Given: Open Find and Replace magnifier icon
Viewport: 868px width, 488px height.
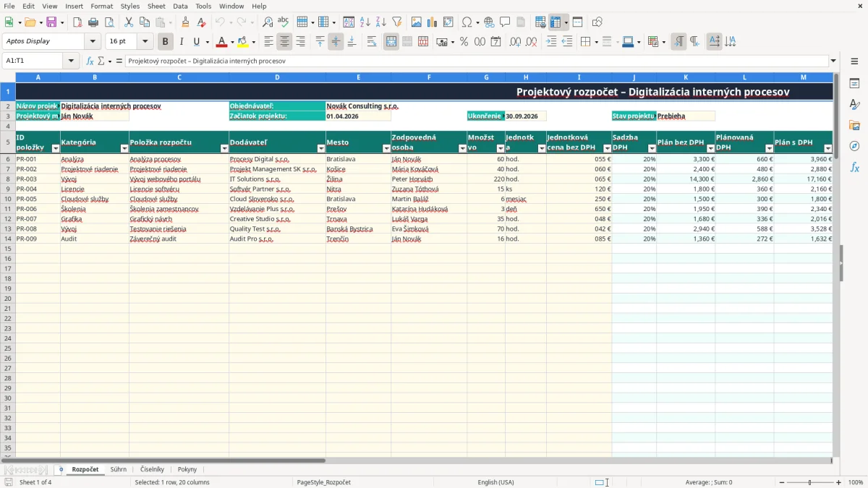Looking at the screenshot, I should click(268, 22).
